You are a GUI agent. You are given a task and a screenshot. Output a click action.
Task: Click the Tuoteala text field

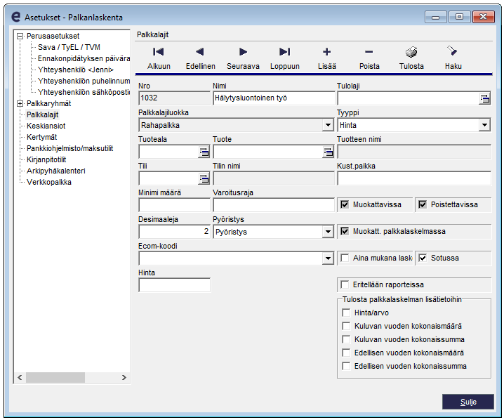click(x=168, y=152)
